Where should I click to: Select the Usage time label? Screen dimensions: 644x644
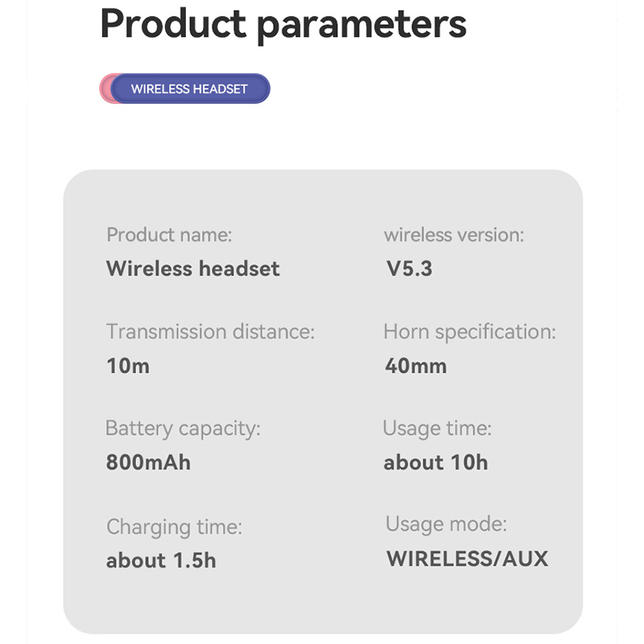(x=436, y=429)
